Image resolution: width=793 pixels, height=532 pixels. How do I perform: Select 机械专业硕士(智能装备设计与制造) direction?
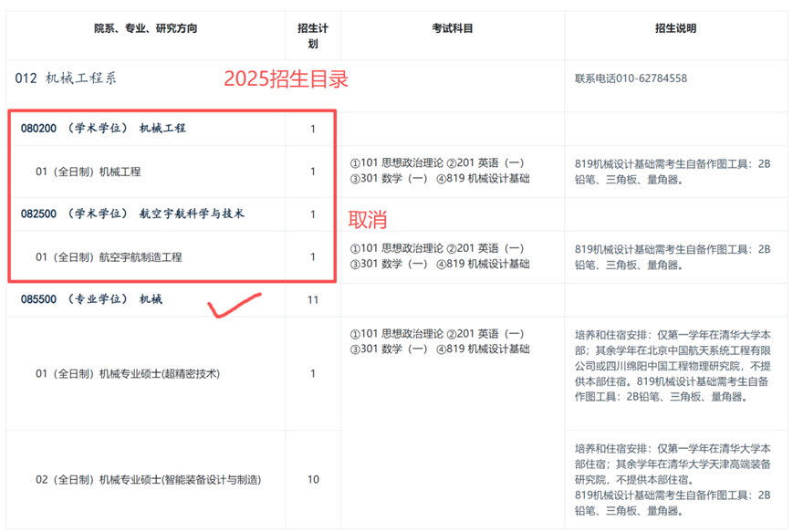point(148,480)
